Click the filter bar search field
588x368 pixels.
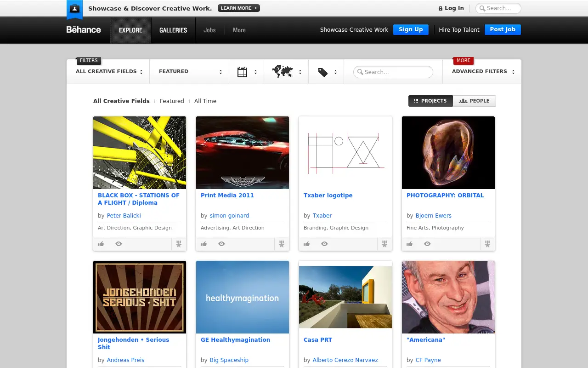(393, 72)
